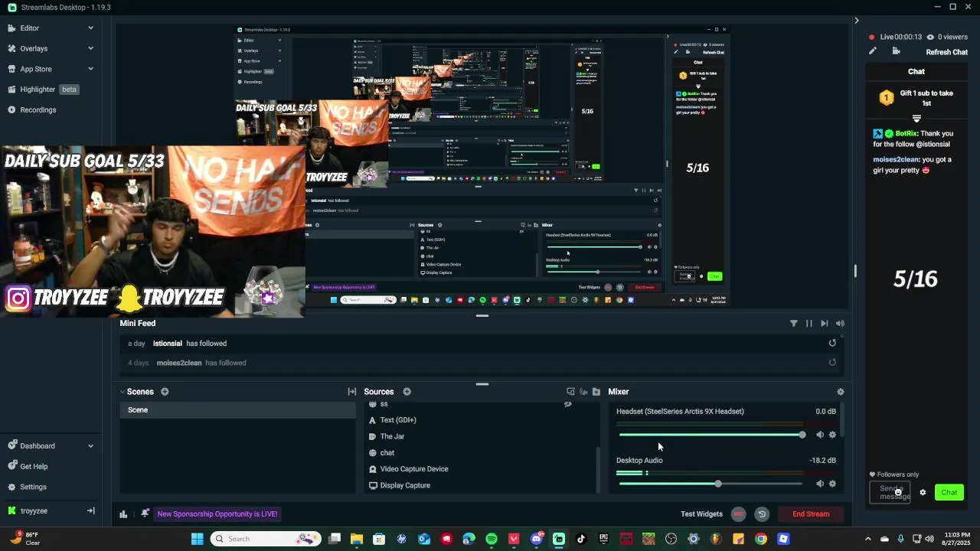The height and width of the screenshot is (551, 980).
Task: Adjust the Desktop Audio volume slider
Action: pos(711,484)
